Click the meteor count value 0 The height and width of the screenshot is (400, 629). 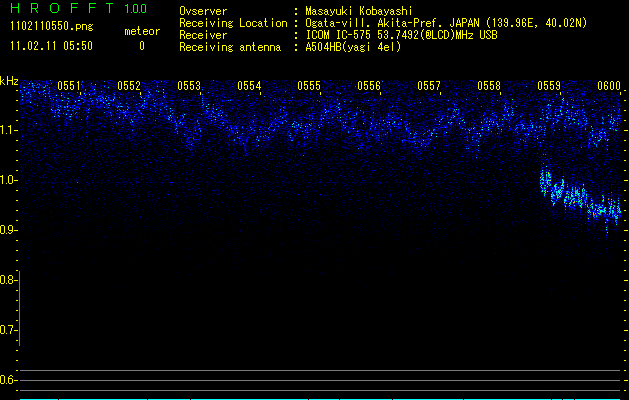(x=141, y=46)
